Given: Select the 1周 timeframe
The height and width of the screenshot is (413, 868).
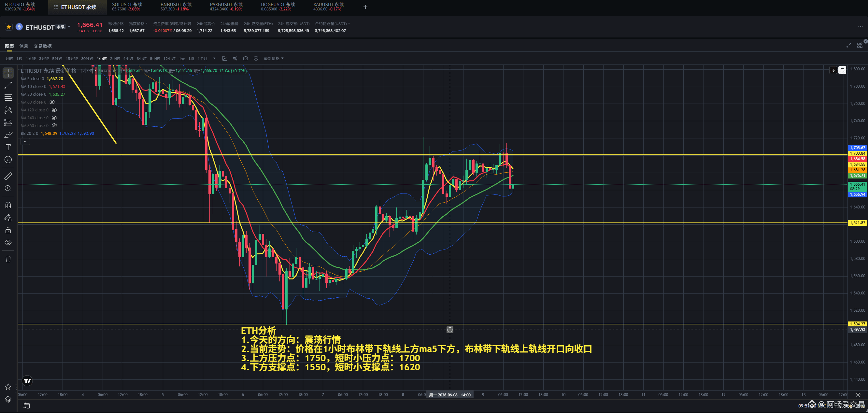Looking at the screenshot, I should (x=191, y=59).
